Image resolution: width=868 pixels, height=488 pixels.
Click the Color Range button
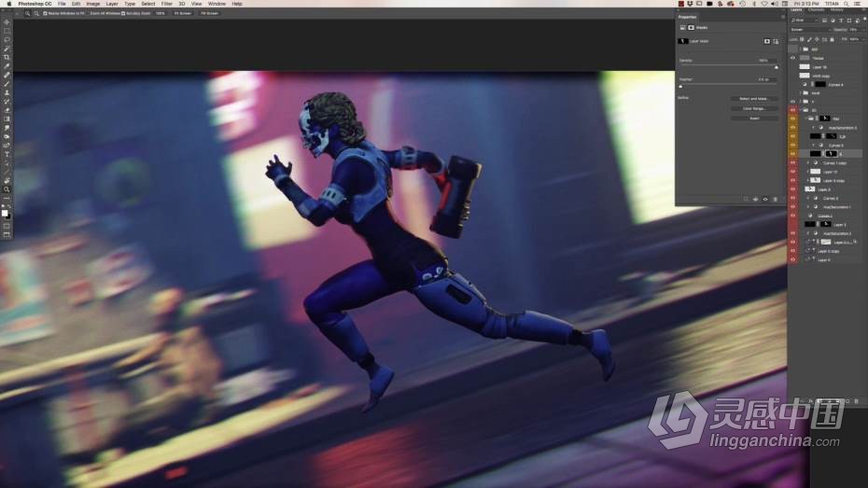754,108
